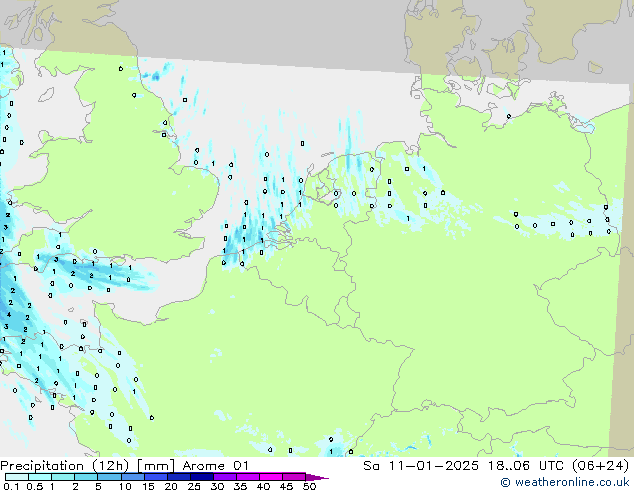
Task: Click the 30 to 35 mm legend swatch
Action: [224, 477]
